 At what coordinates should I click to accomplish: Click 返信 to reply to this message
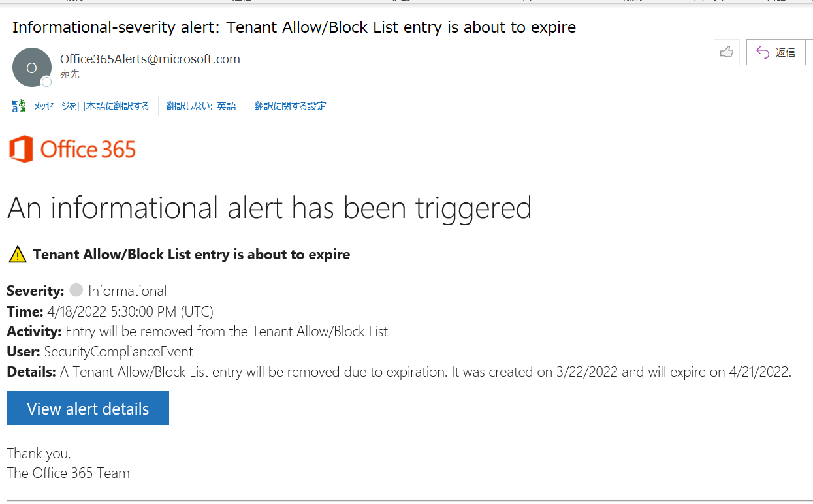click(787, 52)
